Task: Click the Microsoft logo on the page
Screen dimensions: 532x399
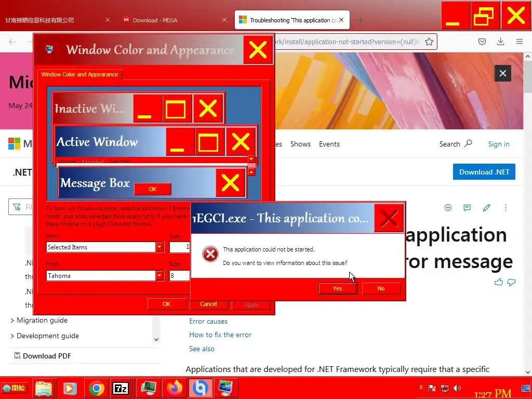Action: click(14, 143)
